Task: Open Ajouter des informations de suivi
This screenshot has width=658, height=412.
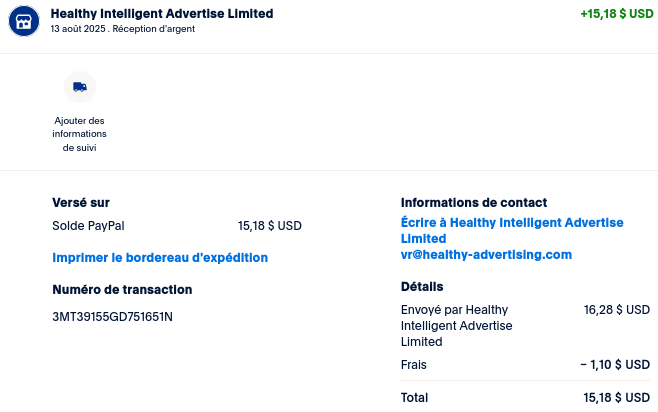Action: tap(79, 134)
